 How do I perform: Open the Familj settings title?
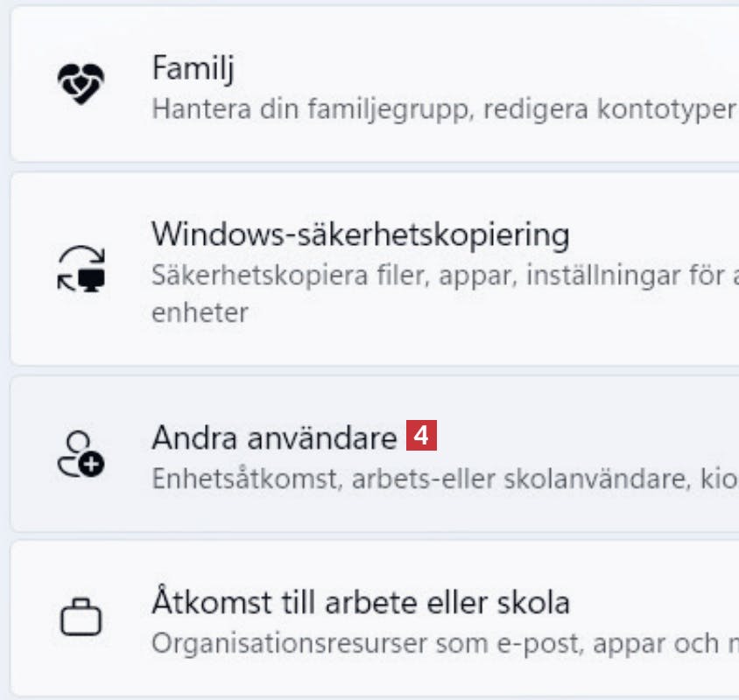click(x=193, y=68)
